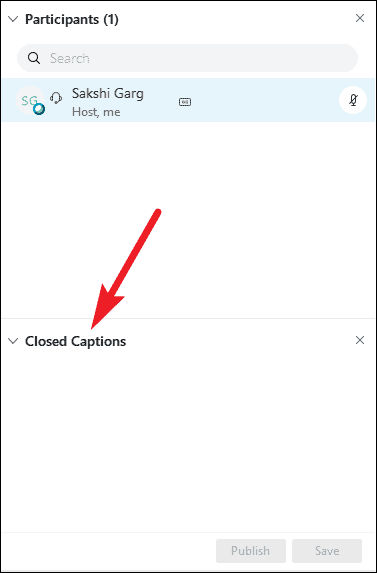This screenshot has height=573, width=377.
Task: Click the presenter ball badge on avatar
Action: click(39, 109)
